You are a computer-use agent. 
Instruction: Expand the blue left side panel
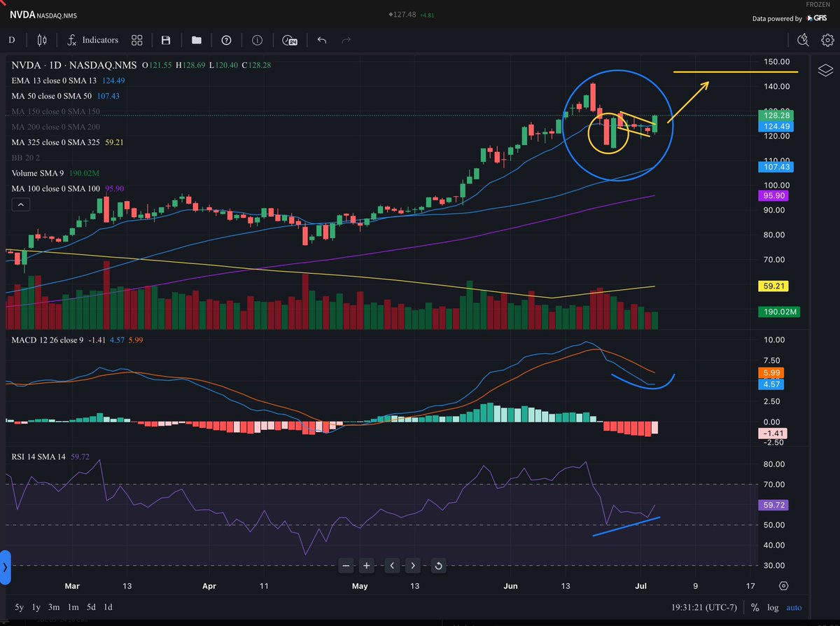coord(4,567)
